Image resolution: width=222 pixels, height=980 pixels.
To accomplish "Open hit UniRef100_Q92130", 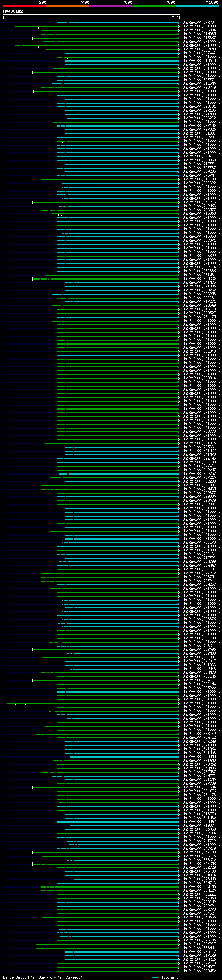I will point(199,125).
